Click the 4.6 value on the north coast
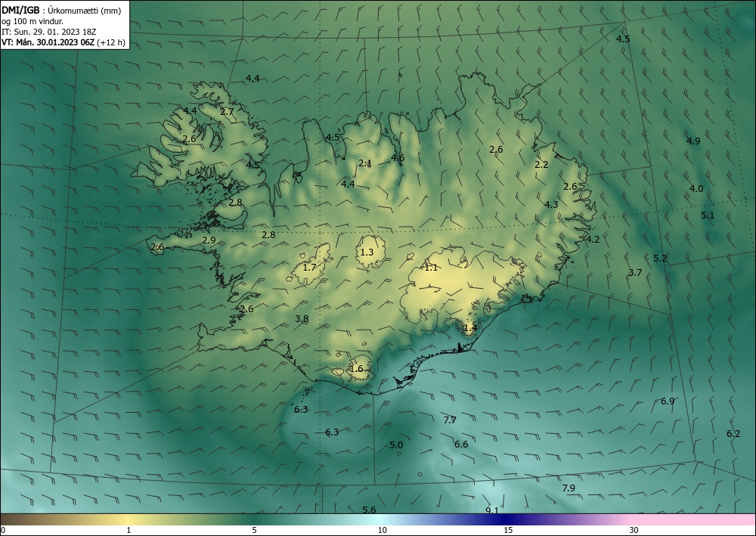756x536 pixels. pos(398,157)
